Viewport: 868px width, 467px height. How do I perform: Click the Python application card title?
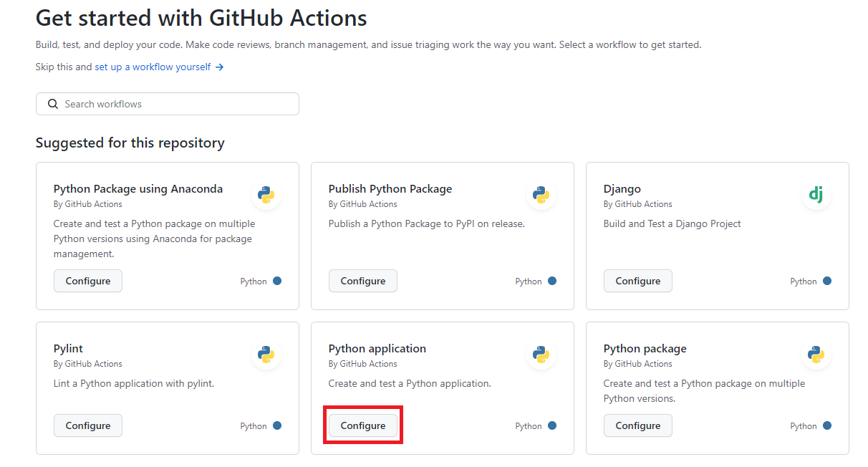pyautogui.click(x=377, y=349)
